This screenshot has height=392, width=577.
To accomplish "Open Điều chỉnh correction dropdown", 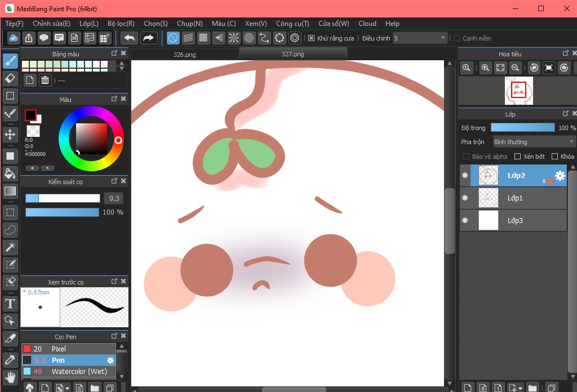I will click(x=420, y=38).
